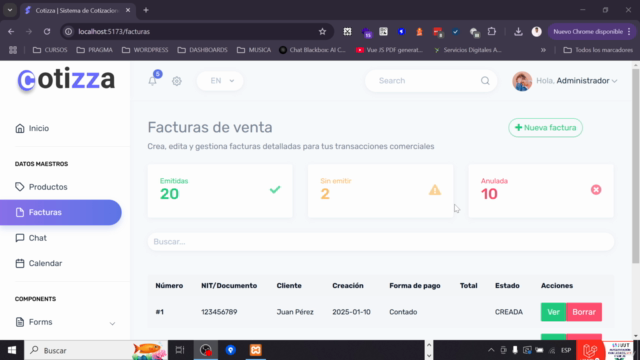
Task: Open the Chrome extensions puzzle icon
Action: coord(492,31)
